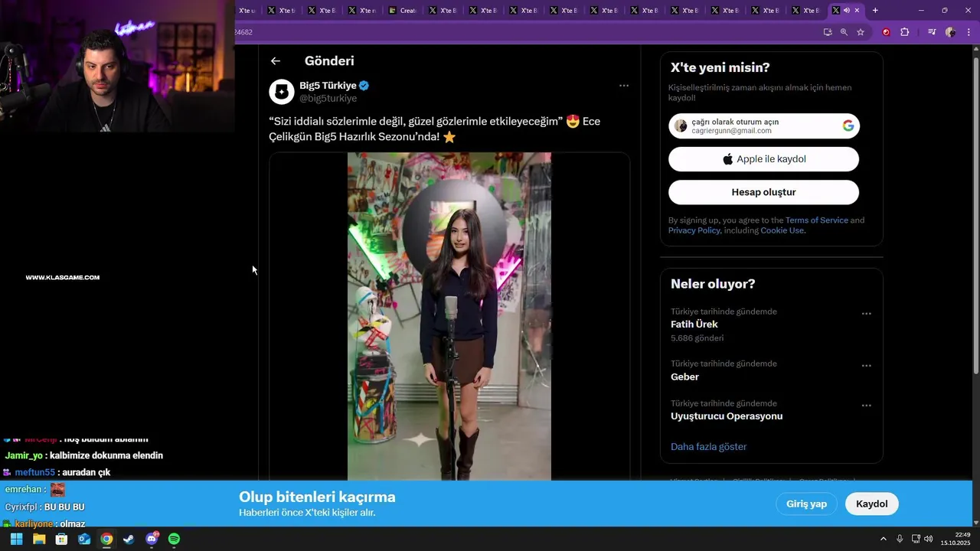Image resolution: width=980 pixels, height=551 pixels.
Task: Open the Cookie Use link
Action: (782, 230)
